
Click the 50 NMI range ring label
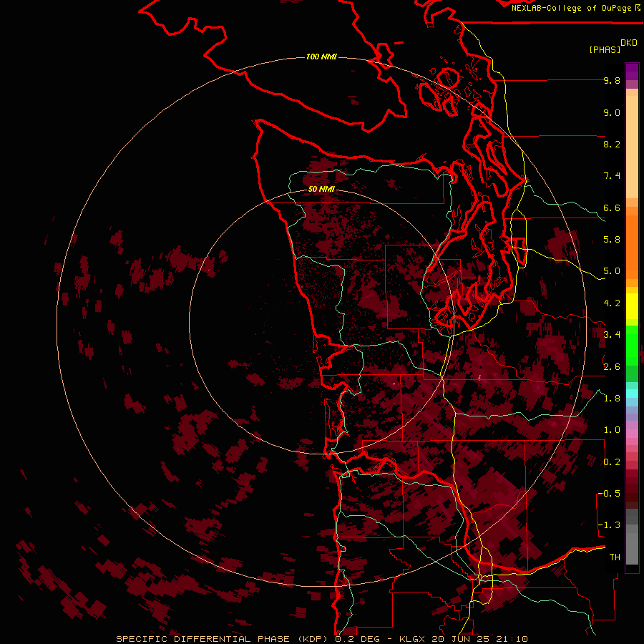point(321,189)
